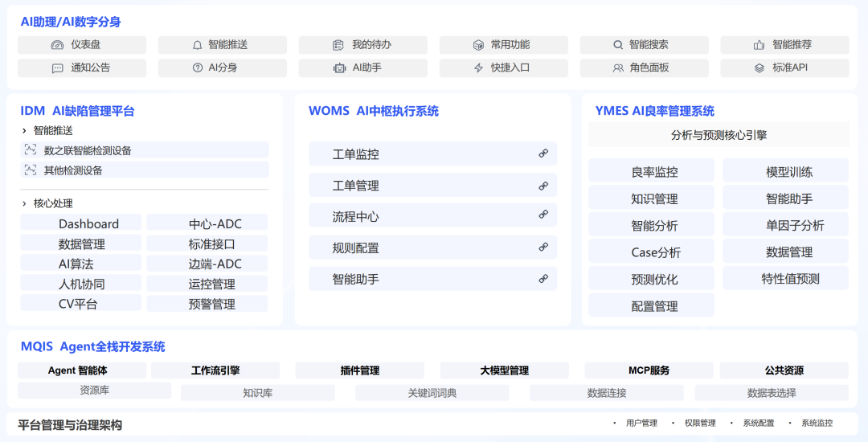Open the 边端-ADC module

tap(207, 264)
